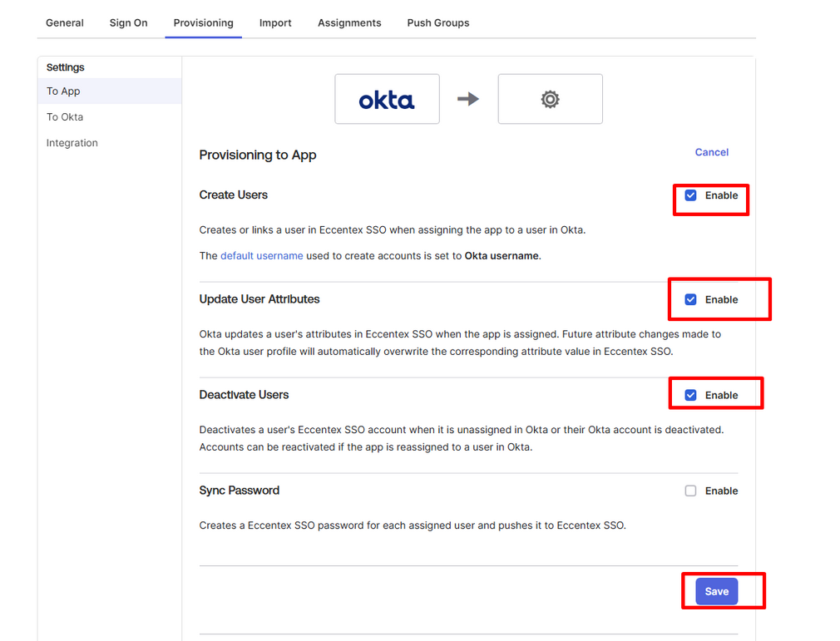Cancel provisioning edits
This screenshot has width=840, height=641.
click(x=711, y=152)
